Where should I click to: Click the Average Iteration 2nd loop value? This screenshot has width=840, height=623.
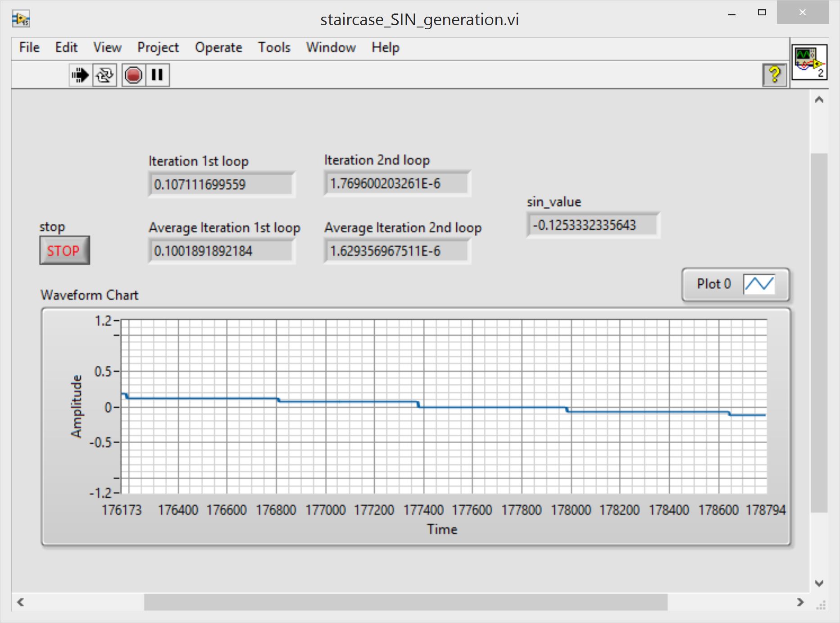[397, 251]
